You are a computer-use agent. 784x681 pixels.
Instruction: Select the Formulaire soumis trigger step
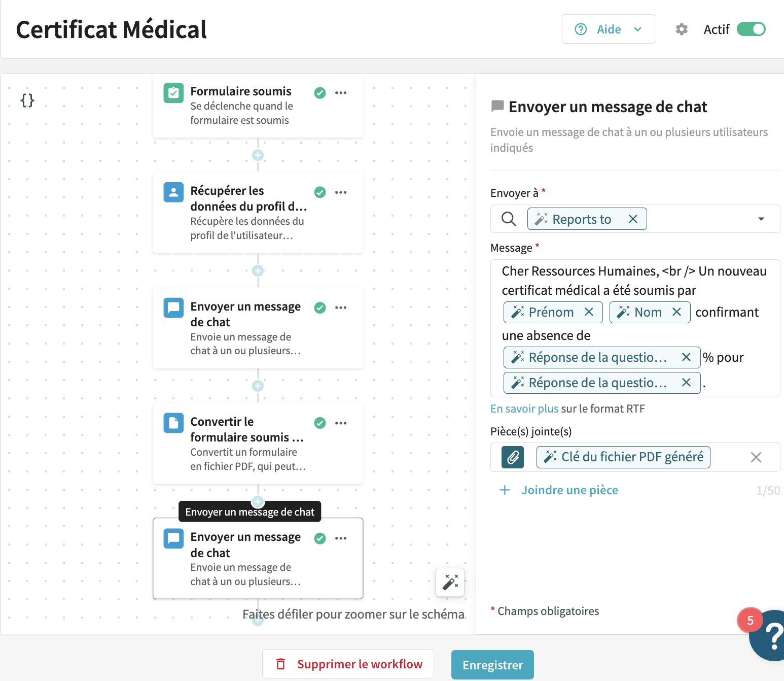(241, 105)
